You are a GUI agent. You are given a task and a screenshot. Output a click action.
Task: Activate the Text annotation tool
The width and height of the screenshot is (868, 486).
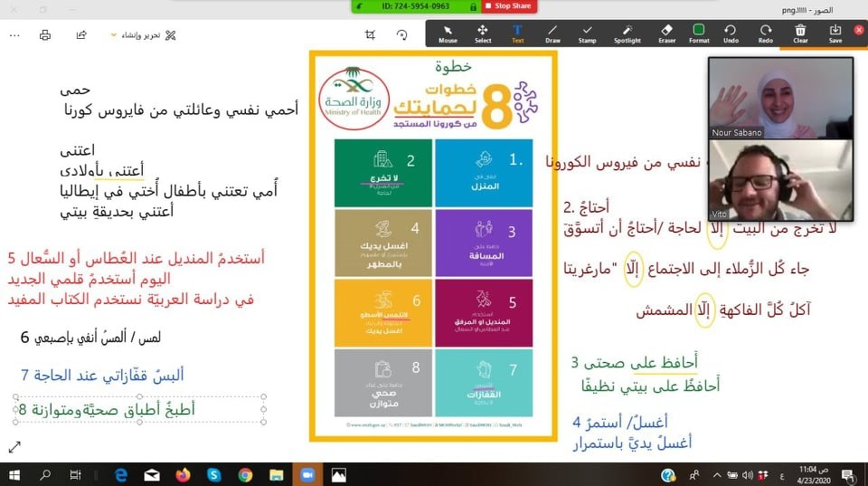pyautogui.click(x=517, y=33)
